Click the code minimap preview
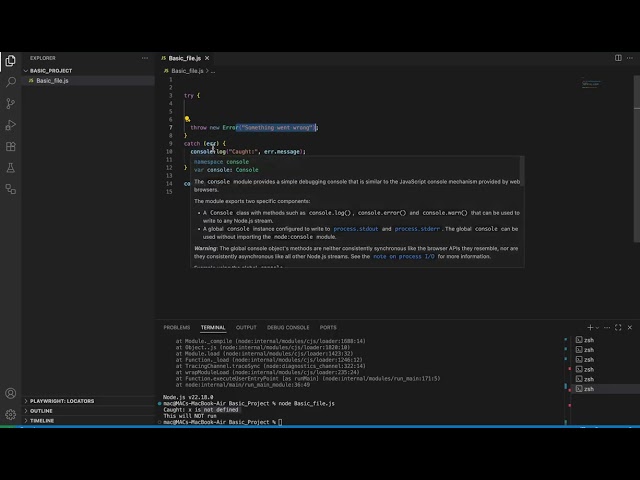Image resolution: width=640 pixels, height=480 pixels. (591, 83)
